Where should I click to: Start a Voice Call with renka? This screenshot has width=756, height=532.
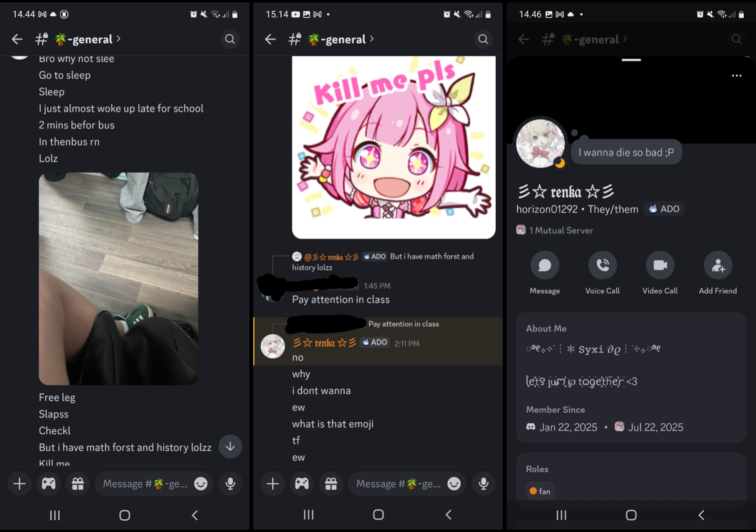pos(602,265)
